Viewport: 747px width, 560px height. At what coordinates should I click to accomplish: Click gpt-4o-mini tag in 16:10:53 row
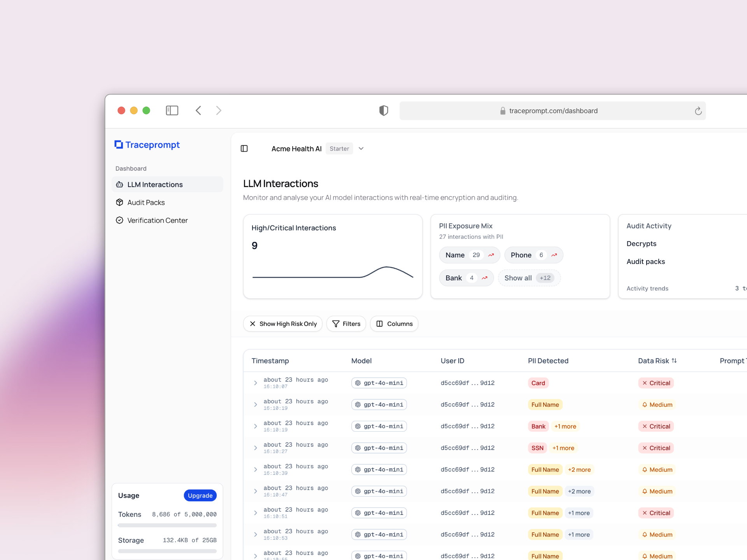(x=379, y=535)
